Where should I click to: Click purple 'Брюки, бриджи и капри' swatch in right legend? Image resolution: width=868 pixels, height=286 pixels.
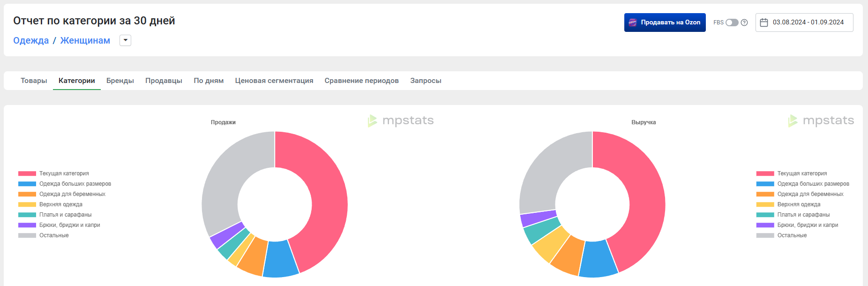tap(765, 225)
